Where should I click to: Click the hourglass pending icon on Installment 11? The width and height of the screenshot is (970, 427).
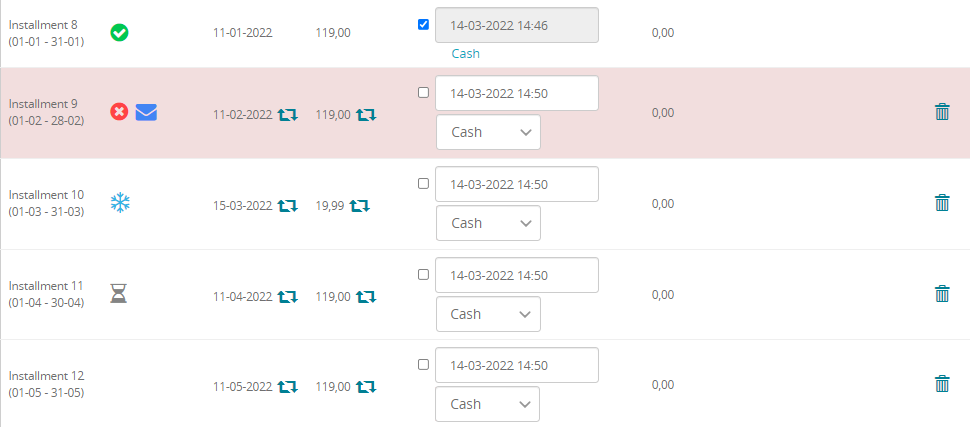click(x=119, y=293)
